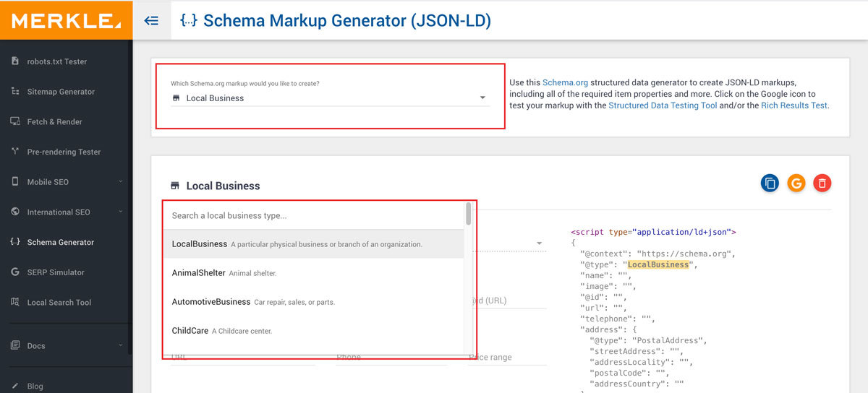Click the "streetAddress" line in JSON code

click(636, 352)
